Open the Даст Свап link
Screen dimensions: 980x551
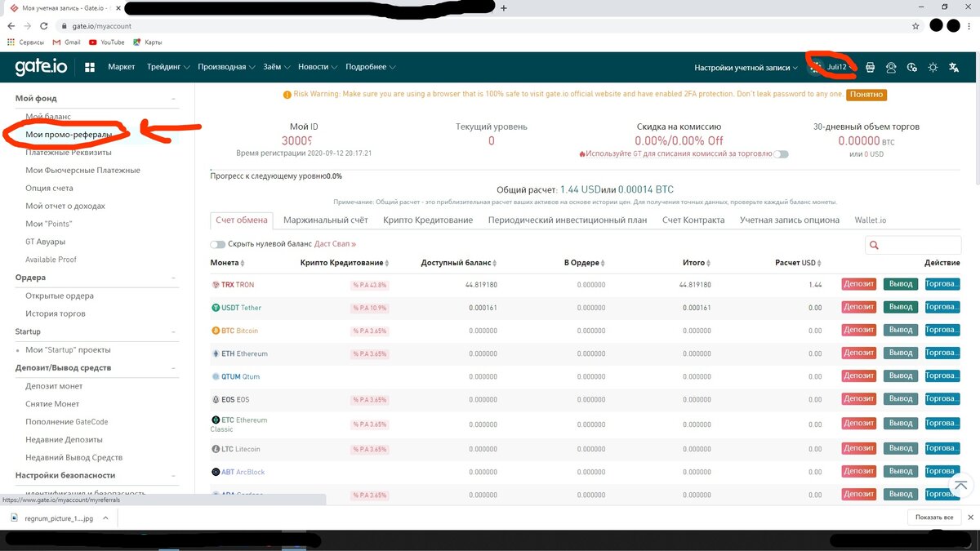tap(335, 244)
